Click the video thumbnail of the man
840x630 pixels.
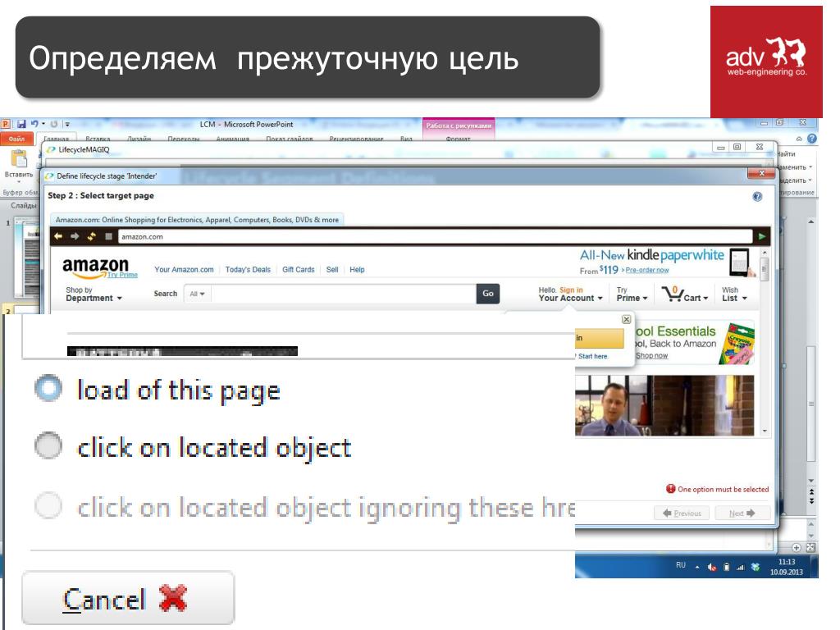click(664, 405)
